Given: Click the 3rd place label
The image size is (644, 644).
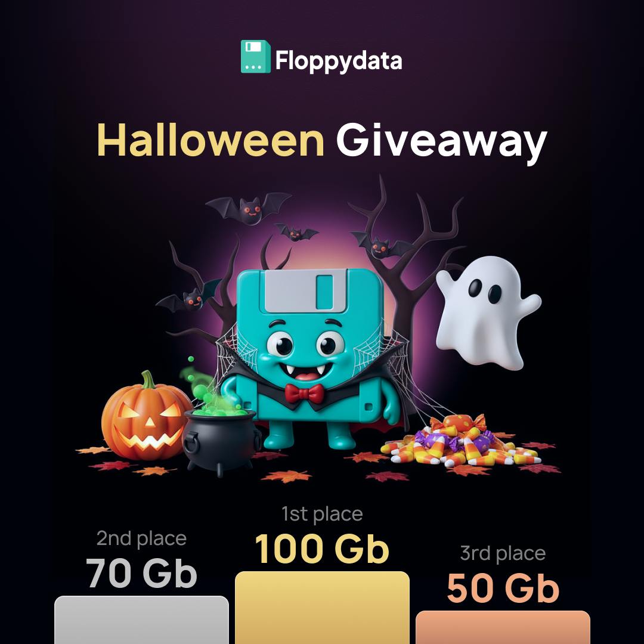Looking at the screenshot, I should click(x=503, y=553).
